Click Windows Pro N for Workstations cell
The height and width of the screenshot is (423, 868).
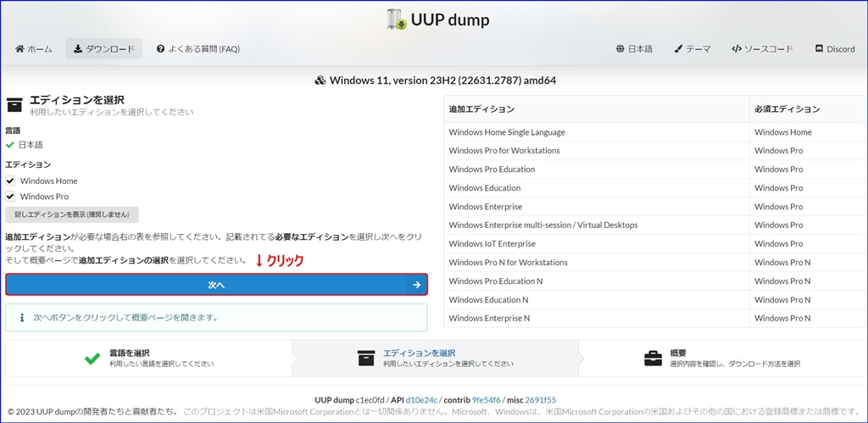tap(597, 263)
